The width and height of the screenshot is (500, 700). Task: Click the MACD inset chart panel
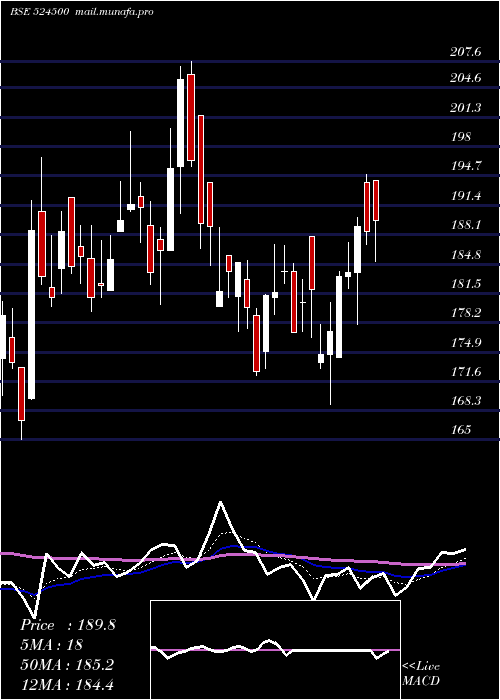coord(275,650)
